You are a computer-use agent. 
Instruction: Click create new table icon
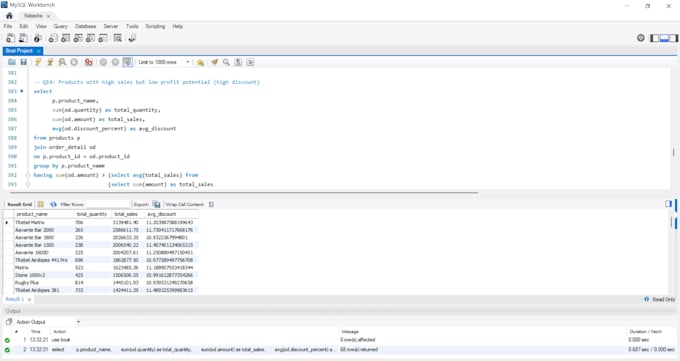click(65, 38)
